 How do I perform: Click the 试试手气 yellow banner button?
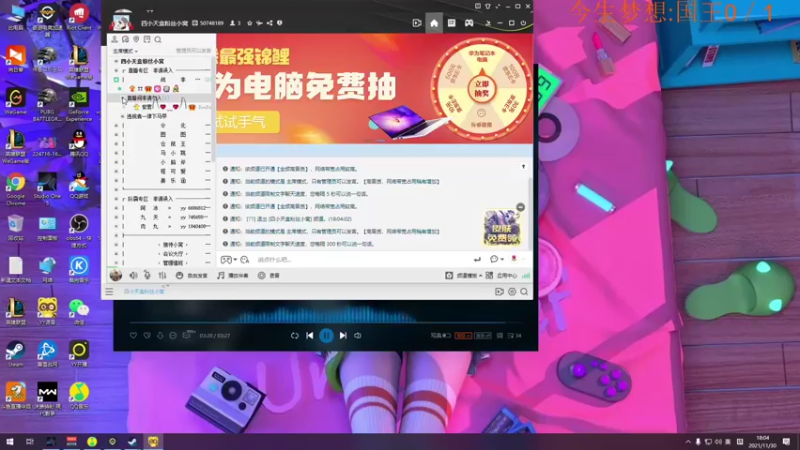tap(247, 122)
